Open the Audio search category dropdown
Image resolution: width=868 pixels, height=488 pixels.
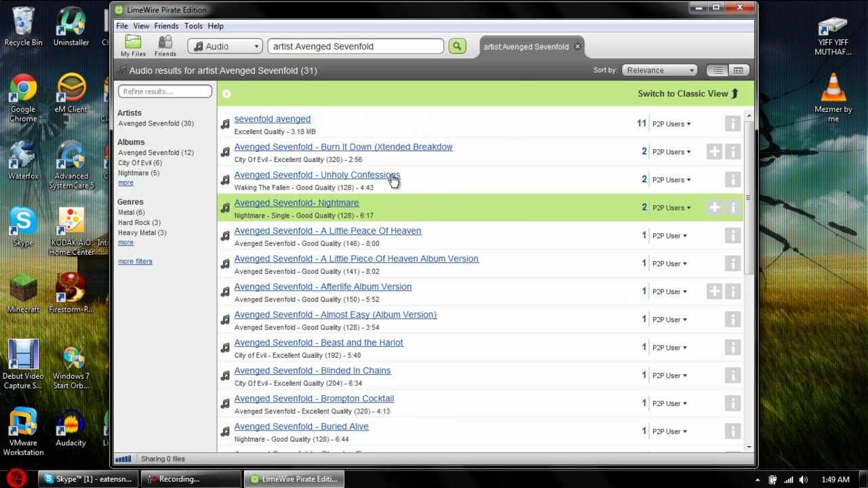225,46
